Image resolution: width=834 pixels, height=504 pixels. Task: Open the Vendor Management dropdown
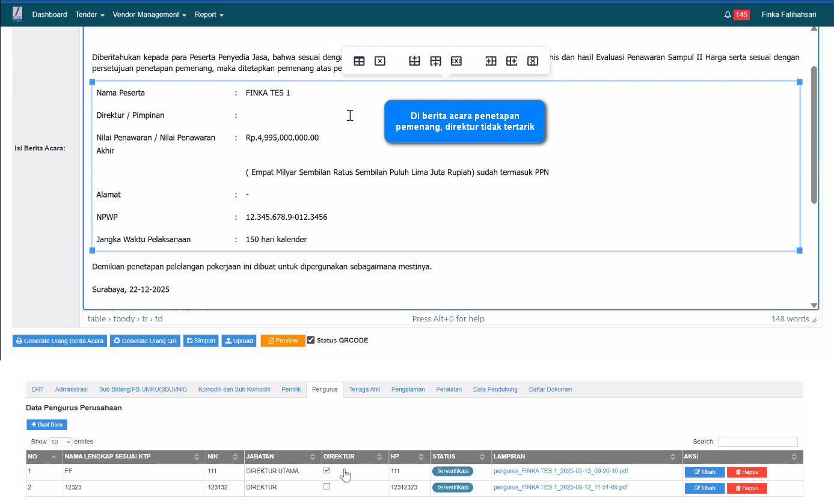click(149, 14)
